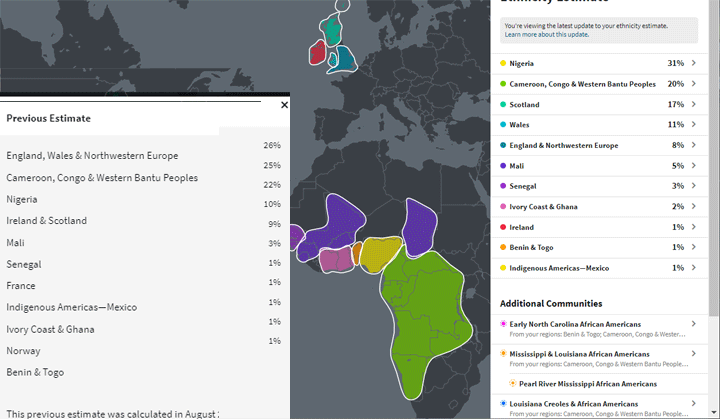Screen dimensions: 720x419
Task: Expand the Mississippi & Louisiana community chevron
Action: click(693, 353)
